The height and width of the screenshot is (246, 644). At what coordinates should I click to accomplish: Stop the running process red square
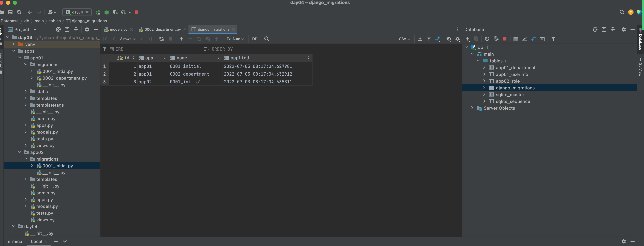(x=137, y=12)
